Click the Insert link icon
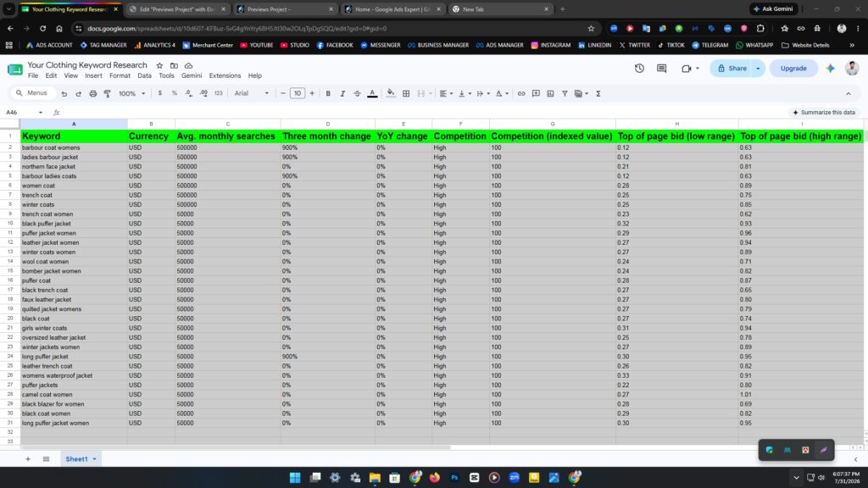 521,93
